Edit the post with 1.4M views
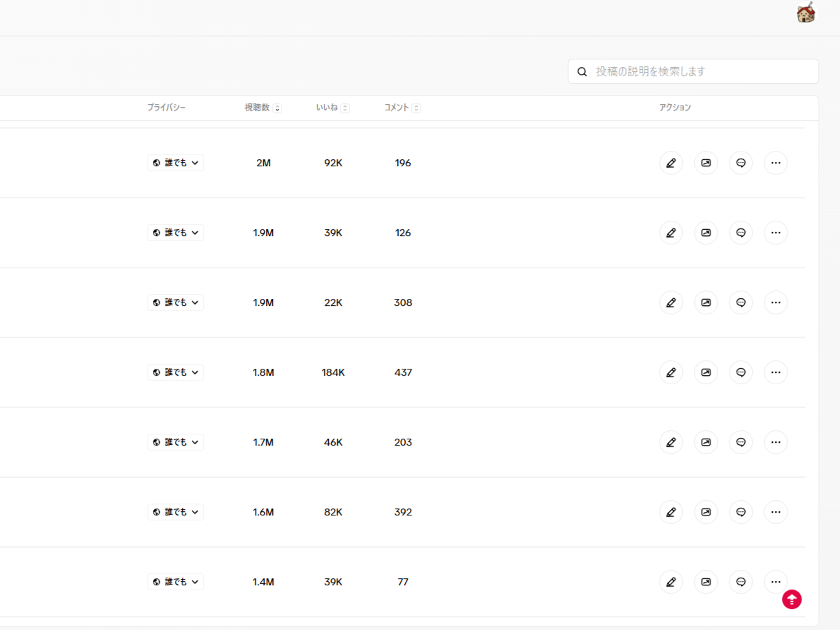840x630 pixels. (671, 582)
